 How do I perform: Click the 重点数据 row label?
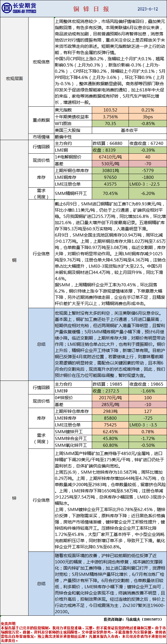click(41, 120)
